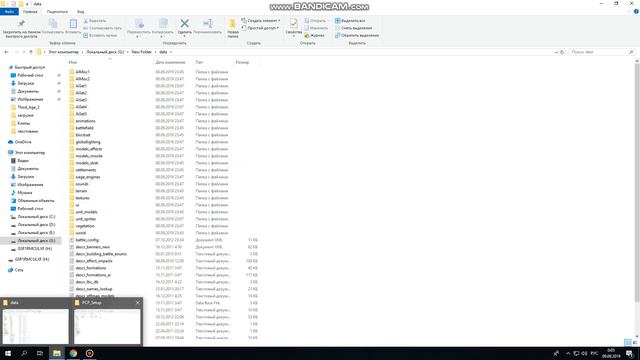Switch to details view layout button
Image resolution: width=640 pixels, height=360 pixels.
[628, 342]
